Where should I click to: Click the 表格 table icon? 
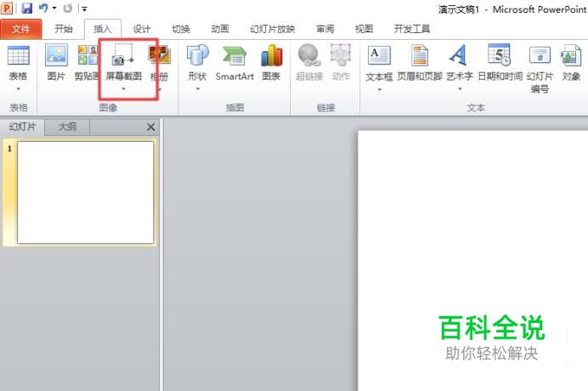pos(18,55)
